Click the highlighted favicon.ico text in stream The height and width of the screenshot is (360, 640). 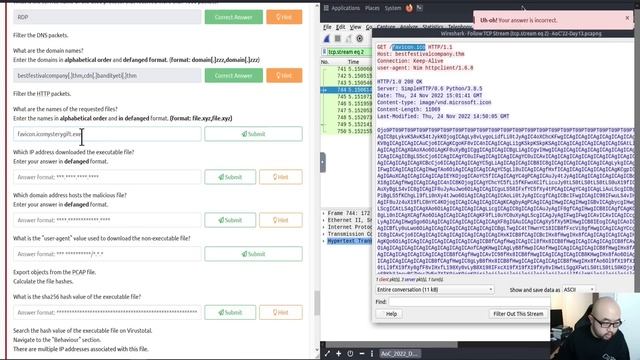tap(409, 47)
